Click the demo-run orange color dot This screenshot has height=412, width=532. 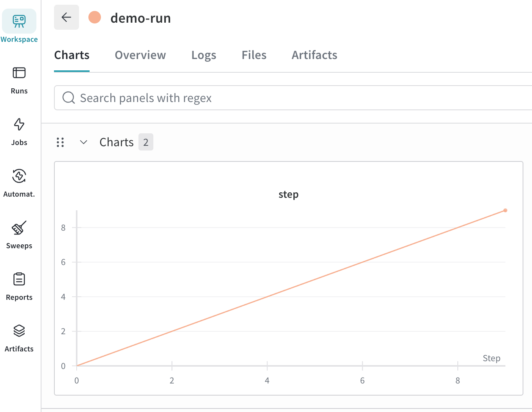point(95,18)
